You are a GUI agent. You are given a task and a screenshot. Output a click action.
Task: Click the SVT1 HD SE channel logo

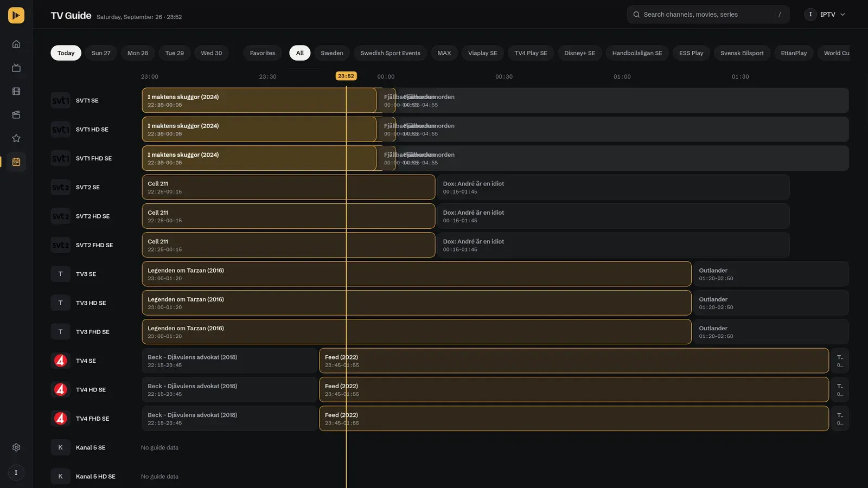click(61, 130)
